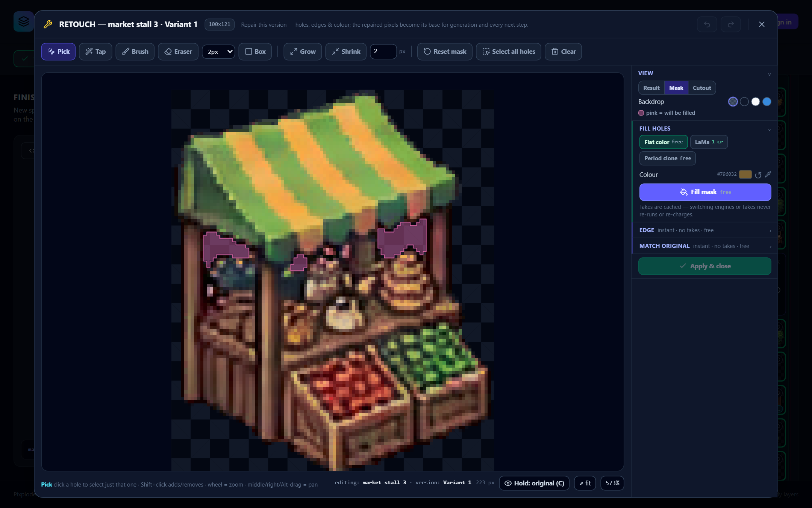Redo the retouch action
Viewport: 812px width, 508px height.
(x=731, y=24)
